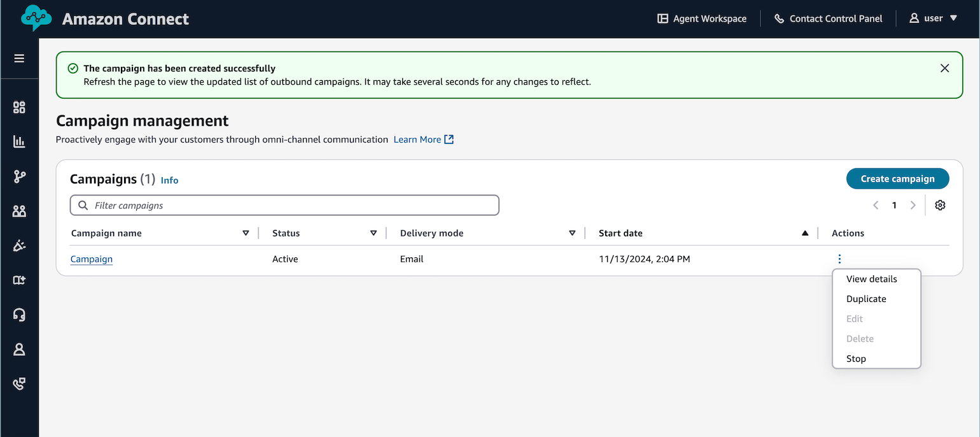Open the single-person profile sidebar icon

pyautogui.click(x=19, y=349)
